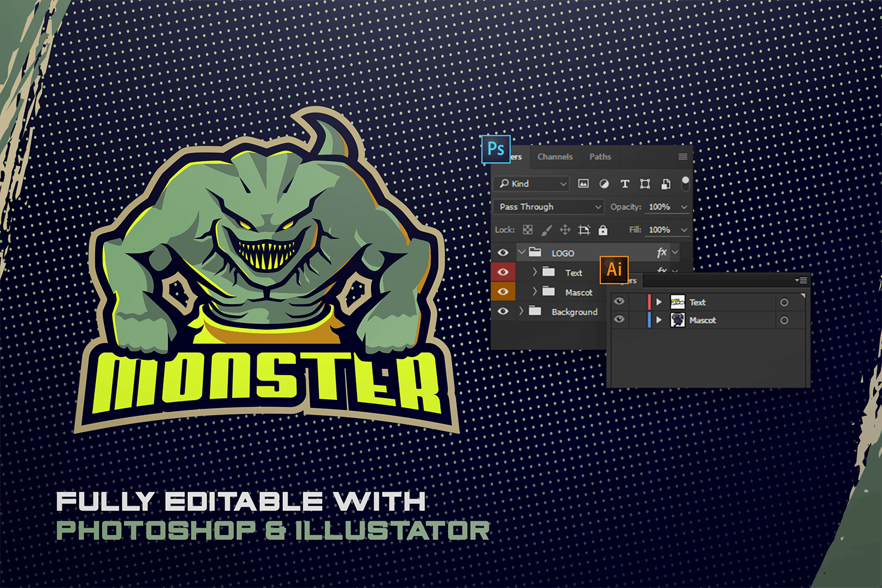The width and height of the screenshot is (882, 588).
Task: Select the Background group name
Action: 574,312
